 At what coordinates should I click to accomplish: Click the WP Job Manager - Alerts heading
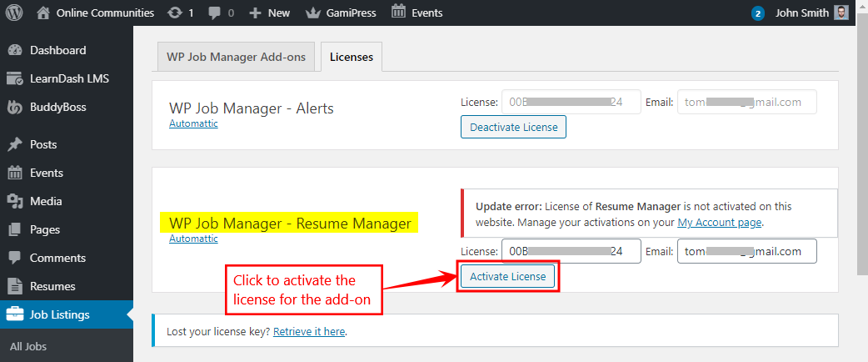(252, 108)
